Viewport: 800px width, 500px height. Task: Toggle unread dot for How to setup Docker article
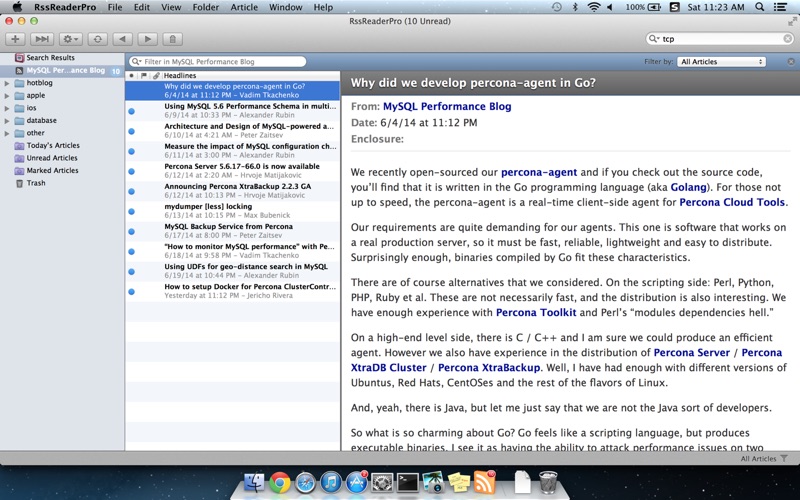(x=132, y=292)
